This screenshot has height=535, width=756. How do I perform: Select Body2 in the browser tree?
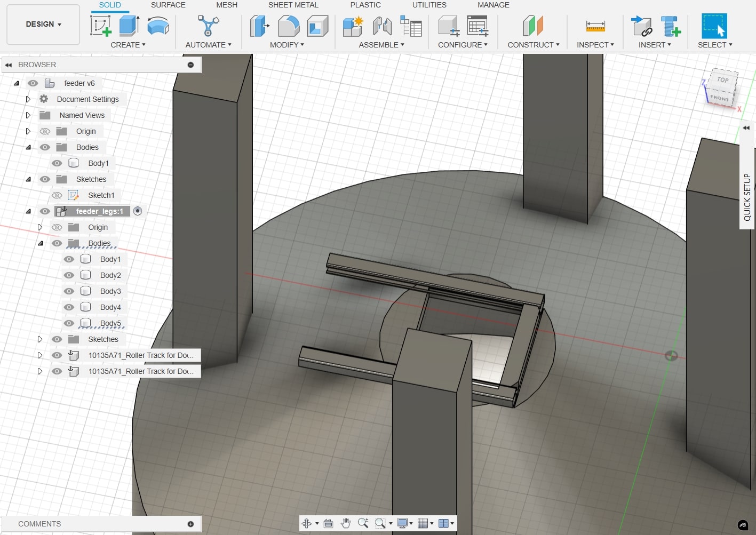click(x=110, y=275)
